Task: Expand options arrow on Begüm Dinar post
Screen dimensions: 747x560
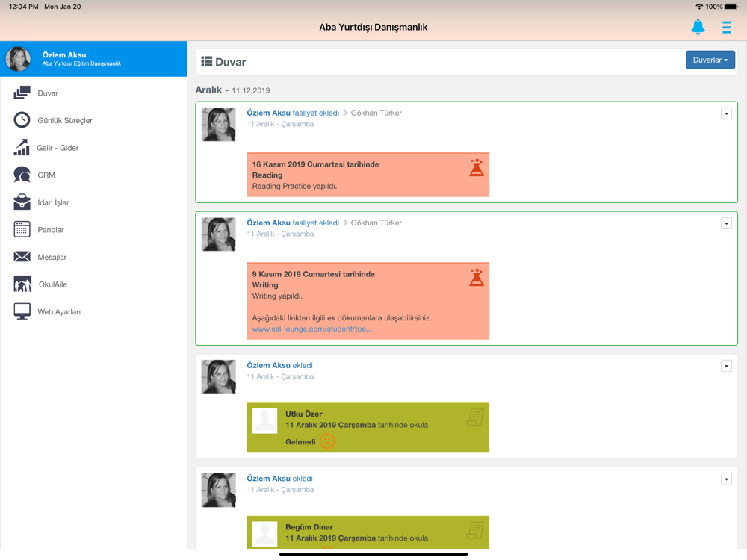Action: click(726, 479)
